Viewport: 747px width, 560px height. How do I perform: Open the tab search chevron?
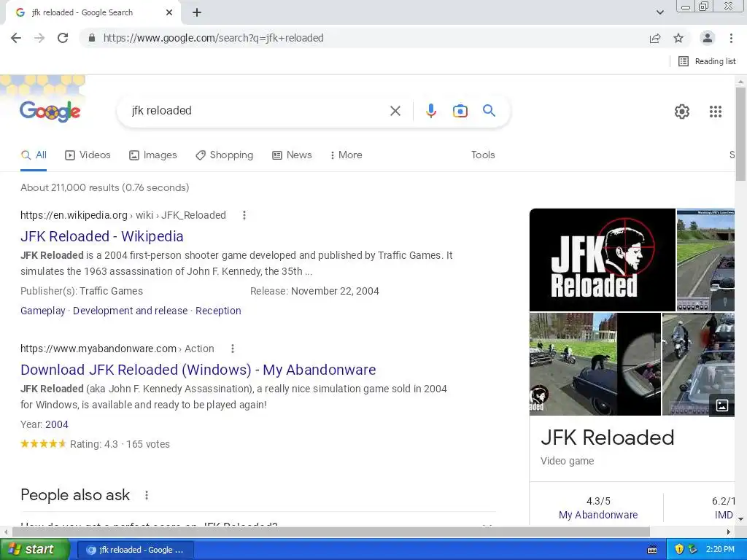659,12
